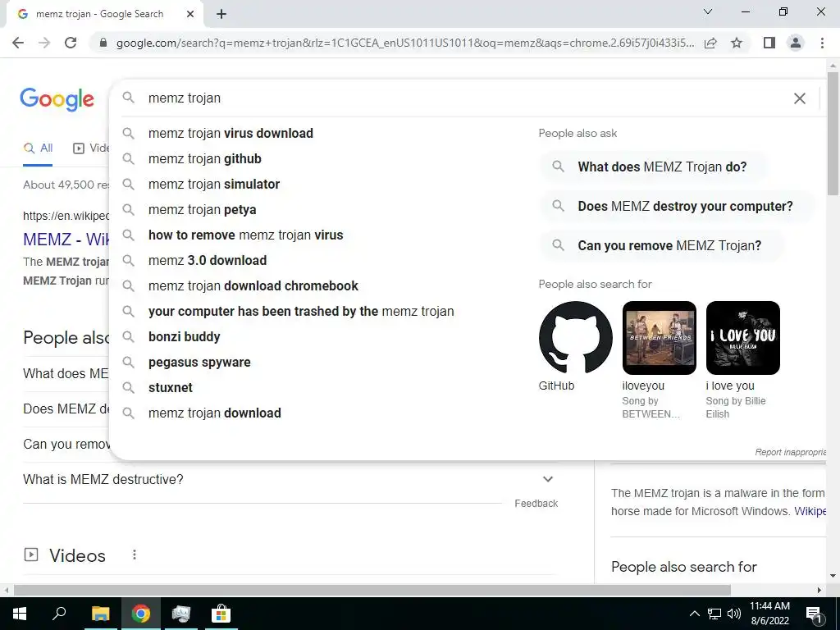Image resolution: width=840 pixels, height=630 pixels.
Task: Open the MEMZ Wikipedia result title
Action: point(66,239)
